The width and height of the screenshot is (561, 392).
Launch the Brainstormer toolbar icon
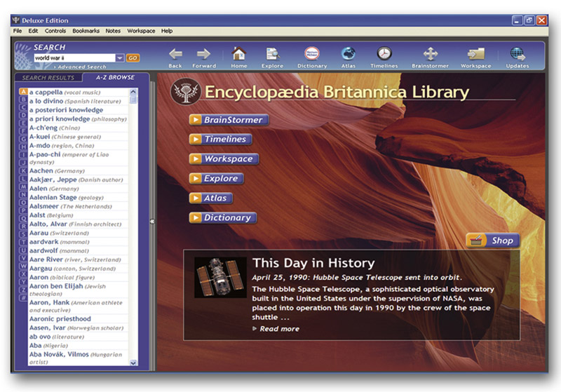(x=431, y=54)
